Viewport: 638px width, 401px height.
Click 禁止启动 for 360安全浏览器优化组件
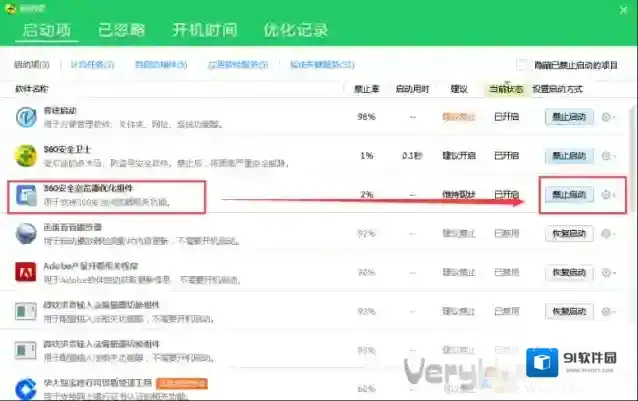567,194
